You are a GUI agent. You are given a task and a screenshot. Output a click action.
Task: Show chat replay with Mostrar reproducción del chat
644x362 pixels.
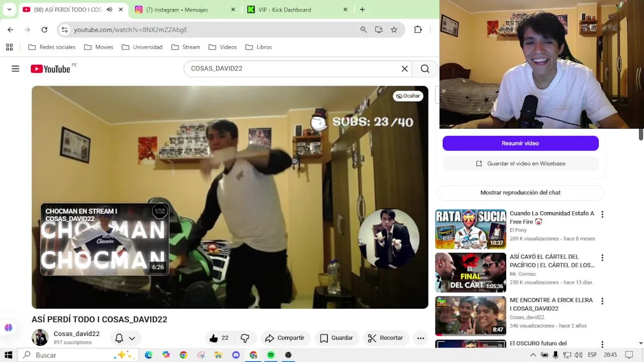520,193
